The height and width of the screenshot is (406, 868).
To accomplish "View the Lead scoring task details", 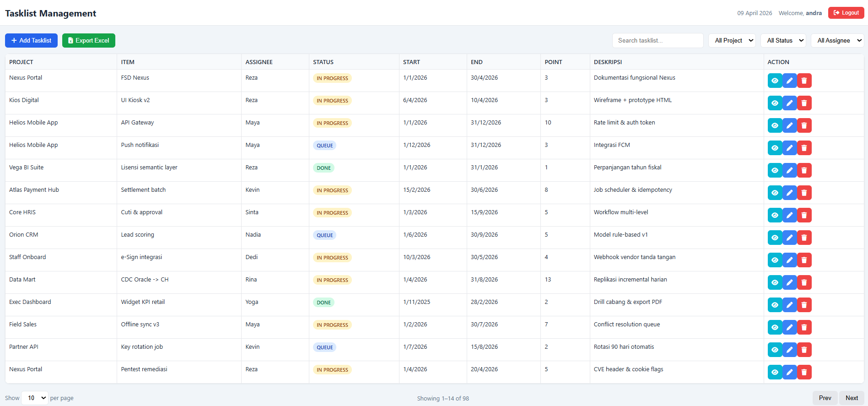I will coord(775,238).
